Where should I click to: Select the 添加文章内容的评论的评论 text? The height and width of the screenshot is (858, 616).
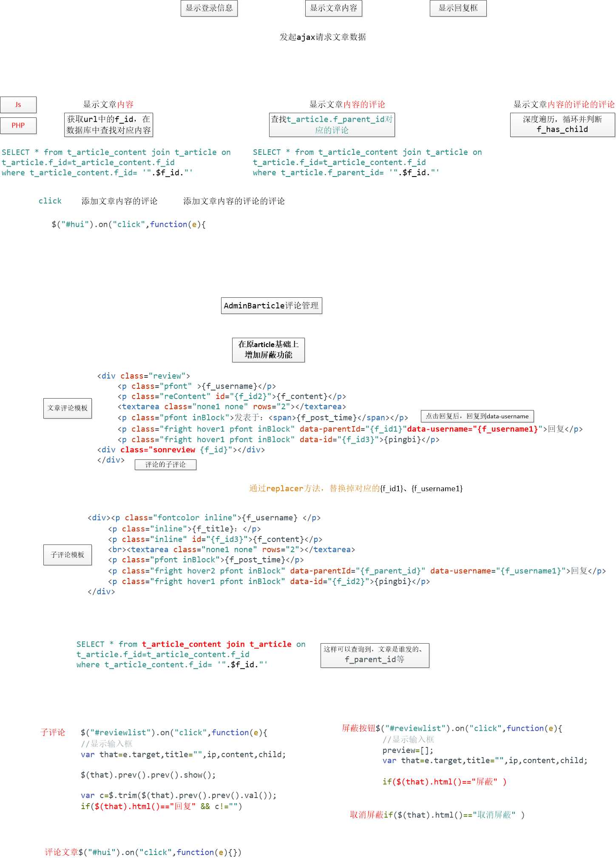pyautogui.click(x=234, y=201)
